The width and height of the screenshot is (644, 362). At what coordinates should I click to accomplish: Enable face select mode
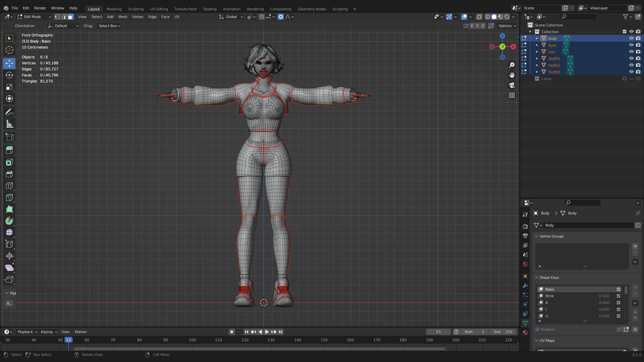tap(70, 17)
